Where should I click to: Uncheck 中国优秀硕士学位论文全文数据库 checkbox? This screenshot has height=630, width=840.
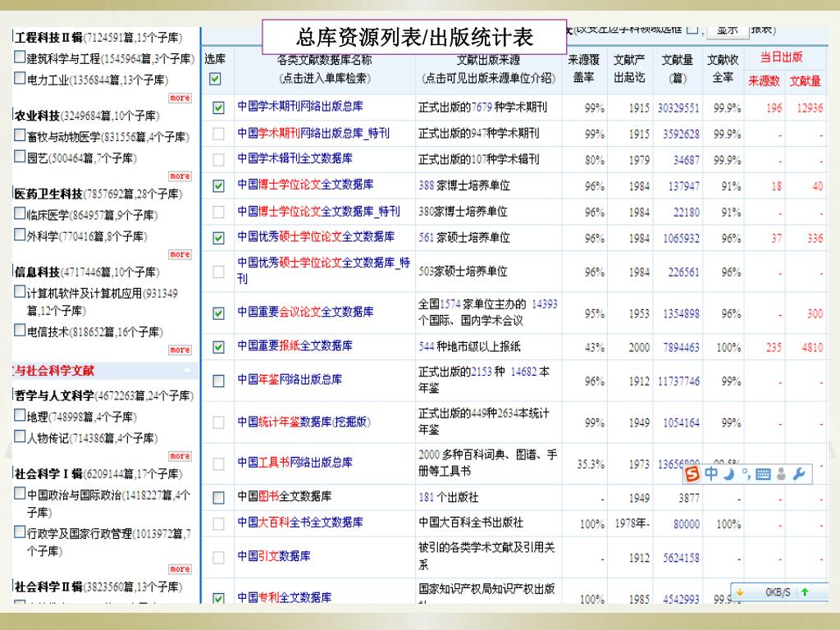click(218, 238)
